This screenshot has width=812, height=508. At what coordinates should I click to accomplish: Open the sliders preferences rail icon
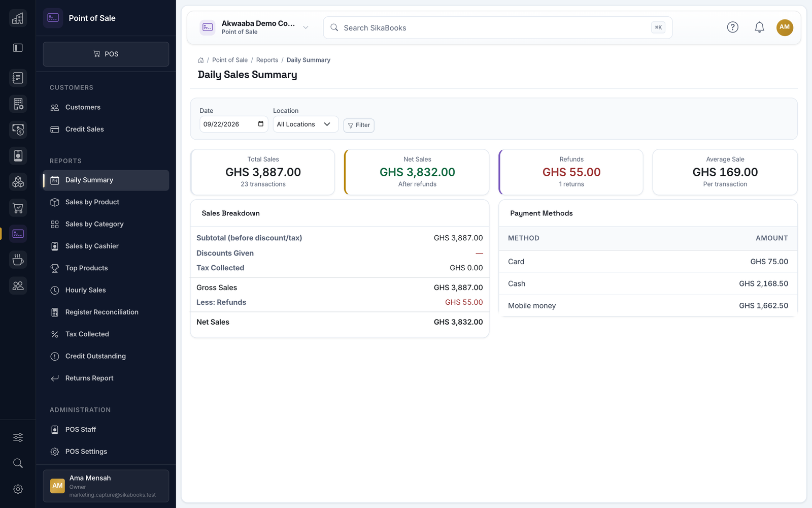coord(18,437)
